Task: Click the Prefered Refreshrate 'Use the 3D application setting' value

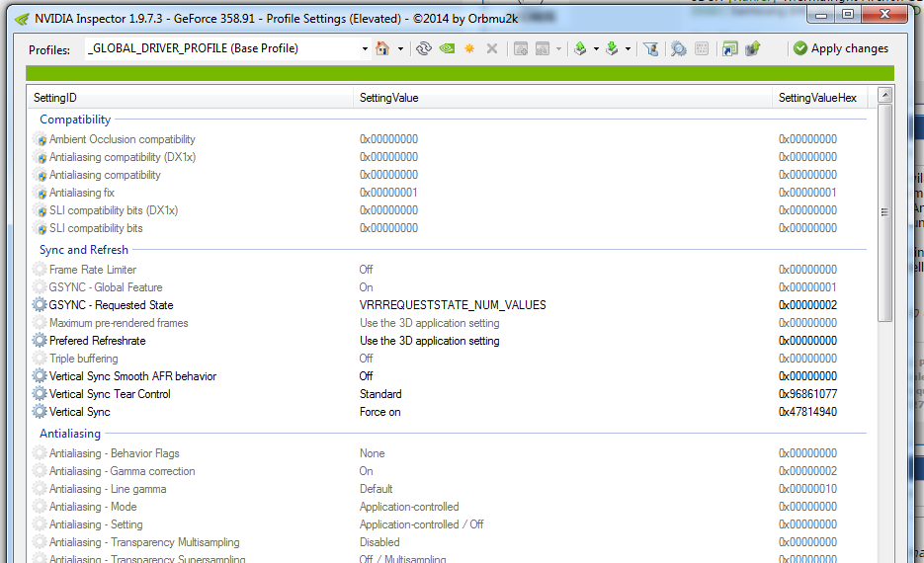Action: 430,341
